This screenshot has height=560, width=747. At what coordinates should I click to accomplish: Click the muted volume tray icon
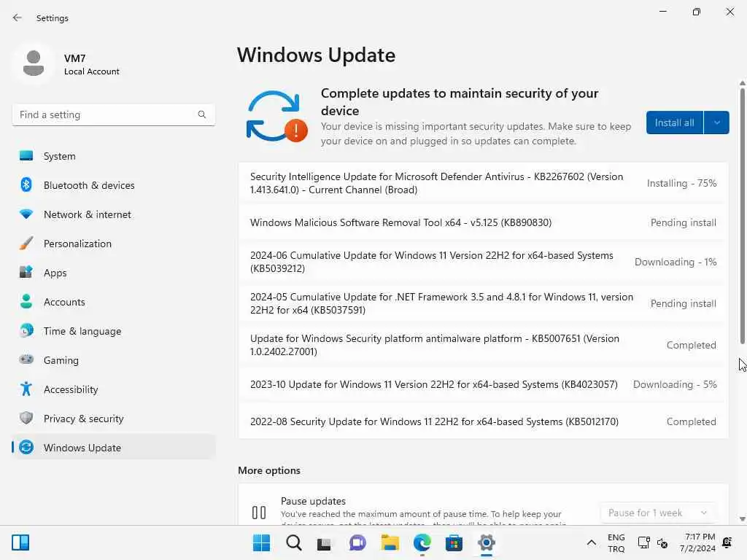(662, 542)
